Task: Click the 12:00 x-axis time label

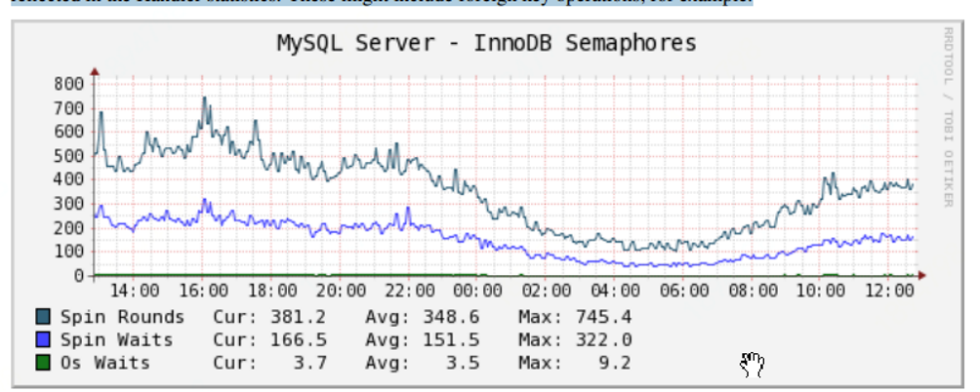Action: tap(889, 291)
